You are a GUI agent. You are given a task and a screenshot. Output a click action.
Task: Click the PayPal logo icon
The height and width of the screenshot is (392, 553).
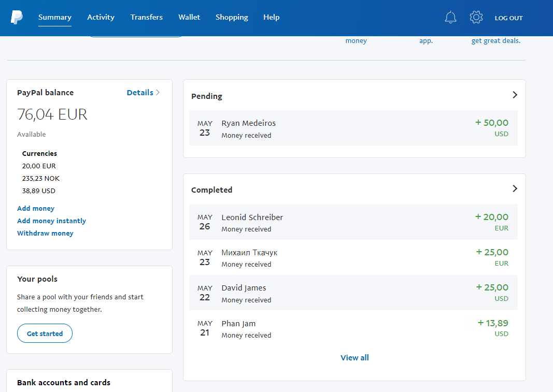(x=17, y=17)
